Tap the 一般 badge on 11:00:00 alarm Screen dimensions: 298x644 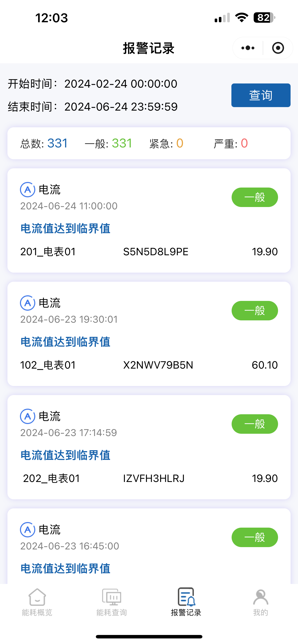(254, 197)
